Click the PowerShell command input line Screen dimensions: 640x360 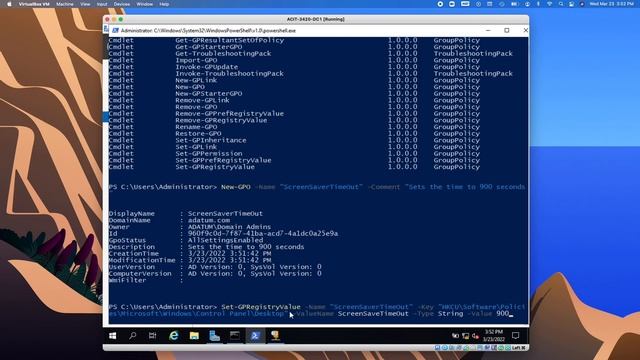(x=317, y=310)
